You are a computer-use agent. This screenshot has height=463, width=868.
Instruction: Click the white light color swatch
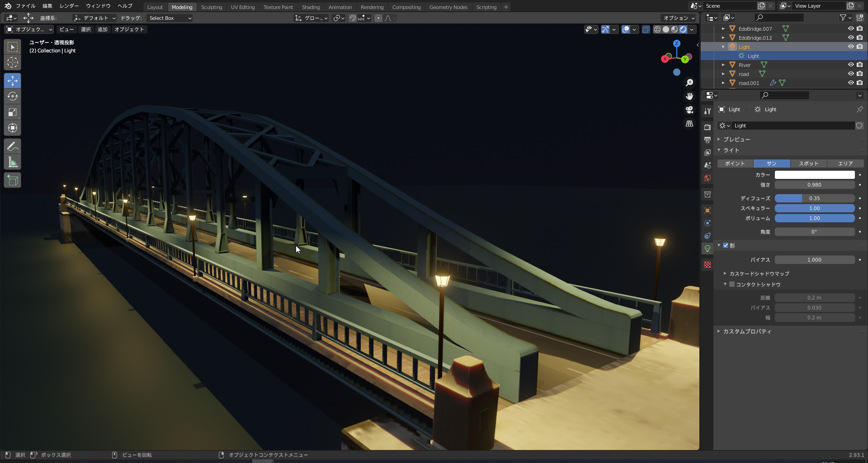(814, 175)
